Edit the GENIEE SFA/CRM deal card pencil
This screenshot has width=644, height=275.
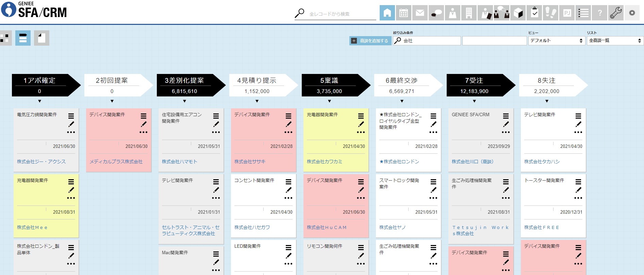(506, 124)
